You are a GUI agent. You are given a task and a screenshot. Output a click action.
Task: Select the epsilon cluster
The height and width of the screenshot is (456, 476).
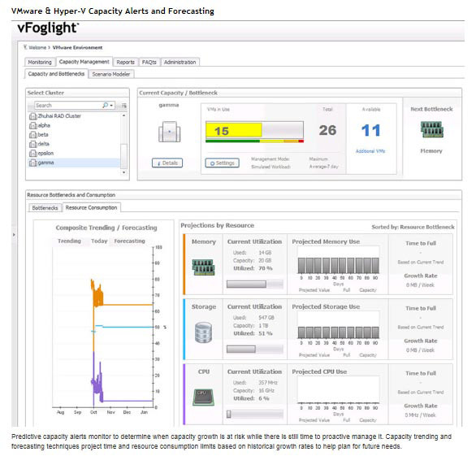[x=45, y=154]
